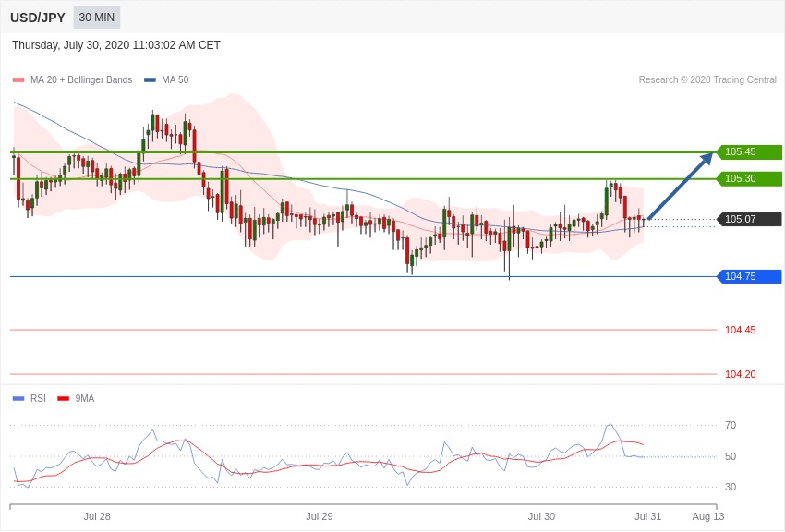Click the RSI legend swatch
Viewport: 785px width, 532px height.
pyautogui.click(x=18, y=399)
